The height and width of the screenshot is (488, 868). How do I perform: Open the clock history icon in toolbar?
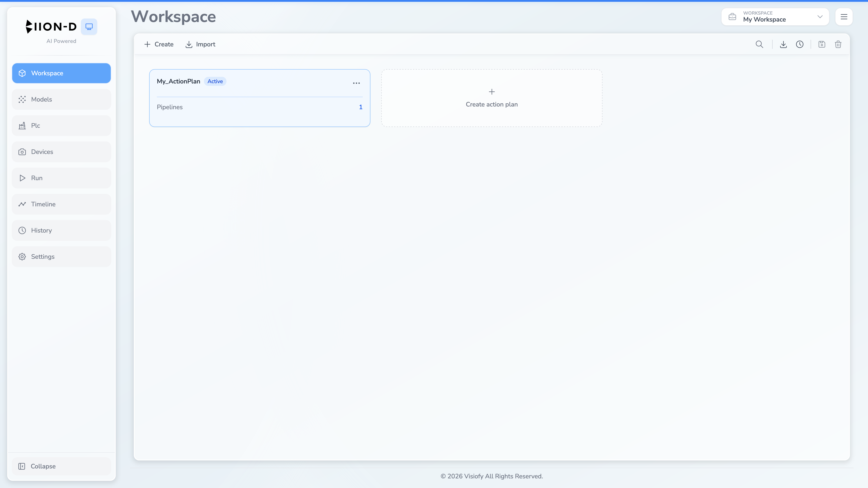(800, 44)
